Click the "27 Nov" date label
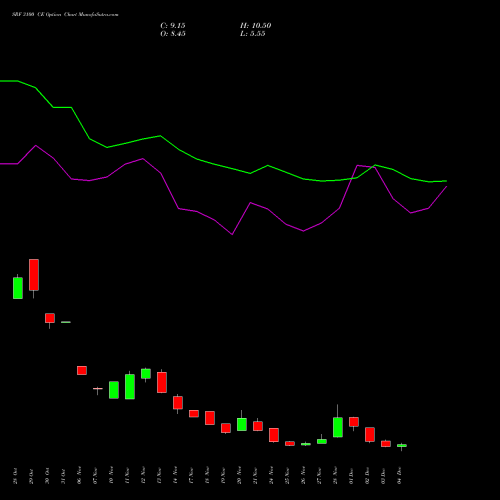Viewport: 500px width, 500px height. pos(319,476)
